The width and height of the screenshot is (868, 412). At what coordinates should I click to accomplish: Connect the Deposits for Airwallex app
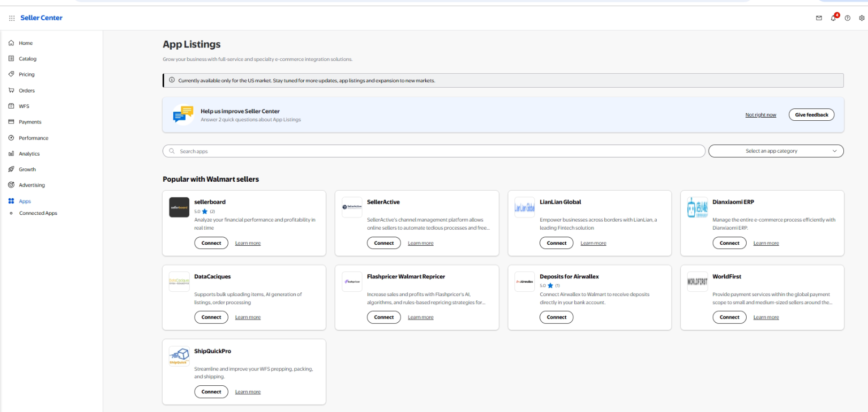(557, 317)
